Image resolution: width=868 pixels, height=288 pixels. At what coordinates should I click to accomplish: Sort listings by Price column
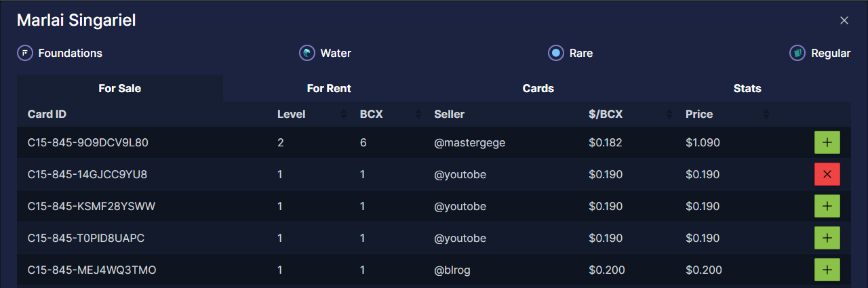tap(766, 114)
